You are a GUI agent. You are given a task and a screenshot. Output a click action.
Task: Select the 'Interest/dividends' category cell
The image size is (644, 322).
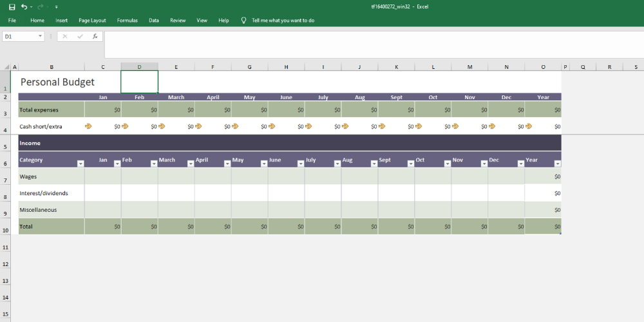52,193
